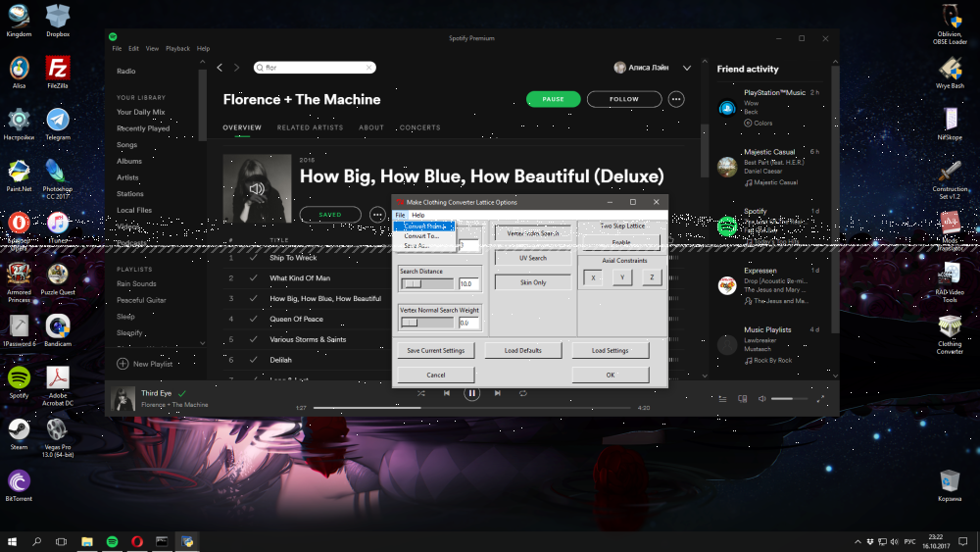Image resolution: width=980 pixels, height=552 pixels.
Task: Adjust Search Distance slider
Action: coord(427,283)
